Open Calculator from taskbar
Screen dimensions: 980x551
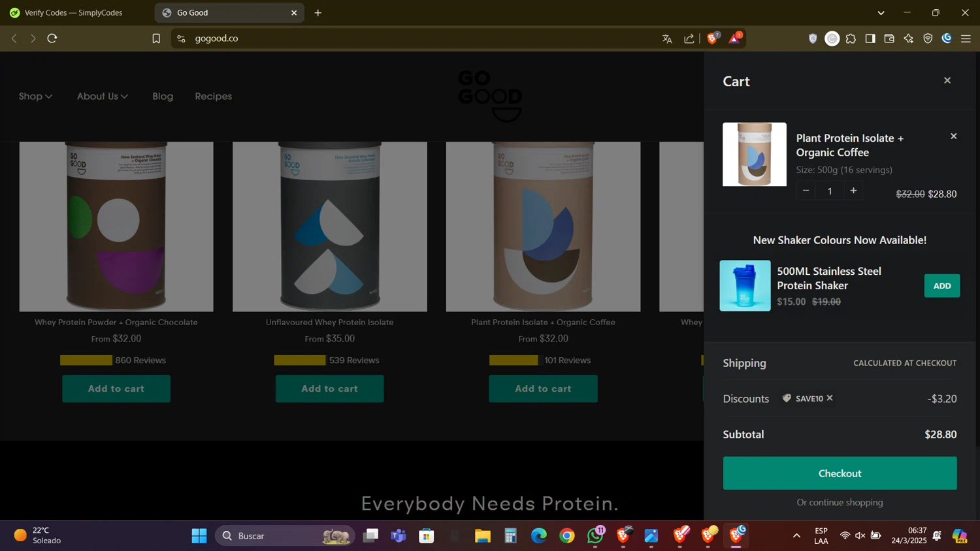click(x=511, y=536)
